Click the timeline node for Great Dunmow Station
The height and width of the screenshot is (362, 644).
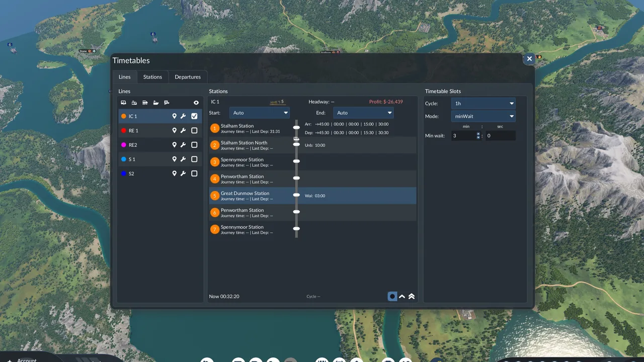(296, 195)
